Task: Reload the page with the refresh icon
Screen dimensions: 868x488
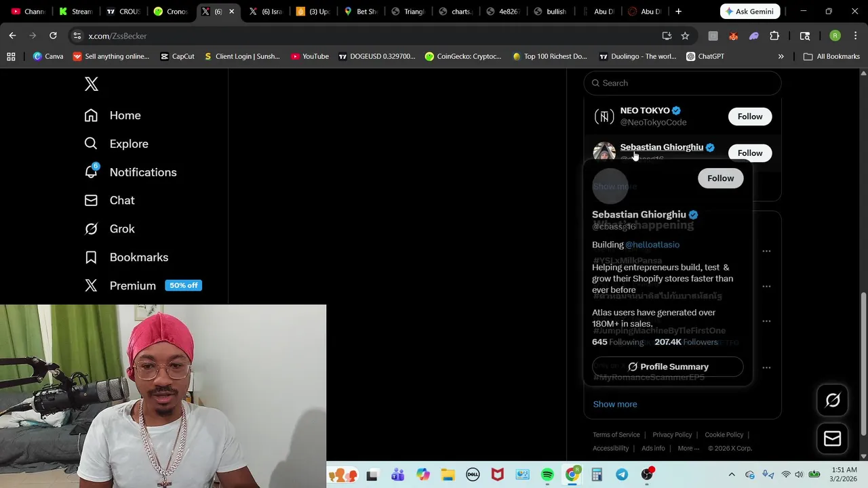Action: [53, 35]
